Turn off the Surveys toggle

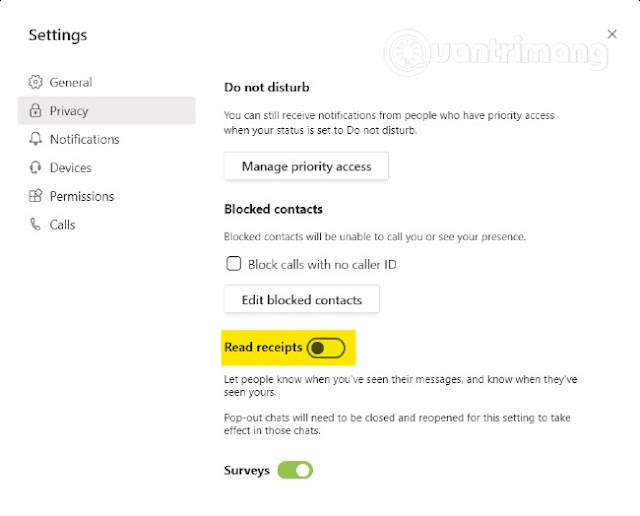point(295,469)
